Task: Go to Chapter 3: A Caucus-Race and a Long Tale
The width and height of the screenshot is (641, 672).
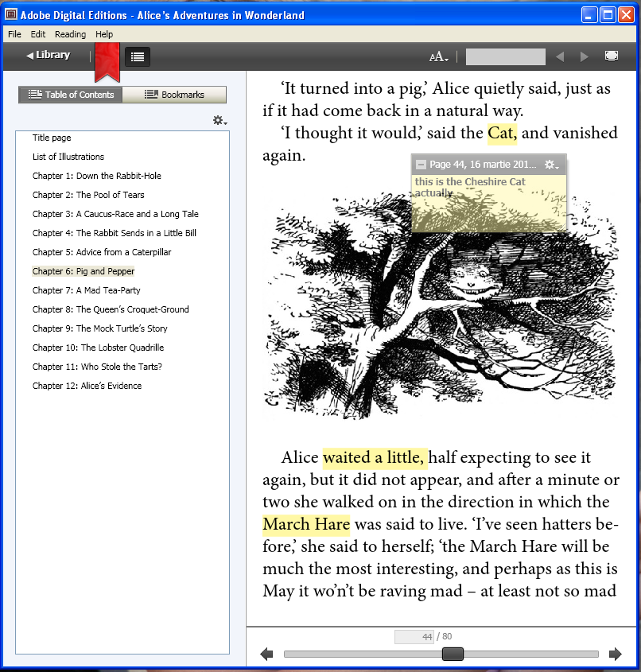Action: (115, 214)
